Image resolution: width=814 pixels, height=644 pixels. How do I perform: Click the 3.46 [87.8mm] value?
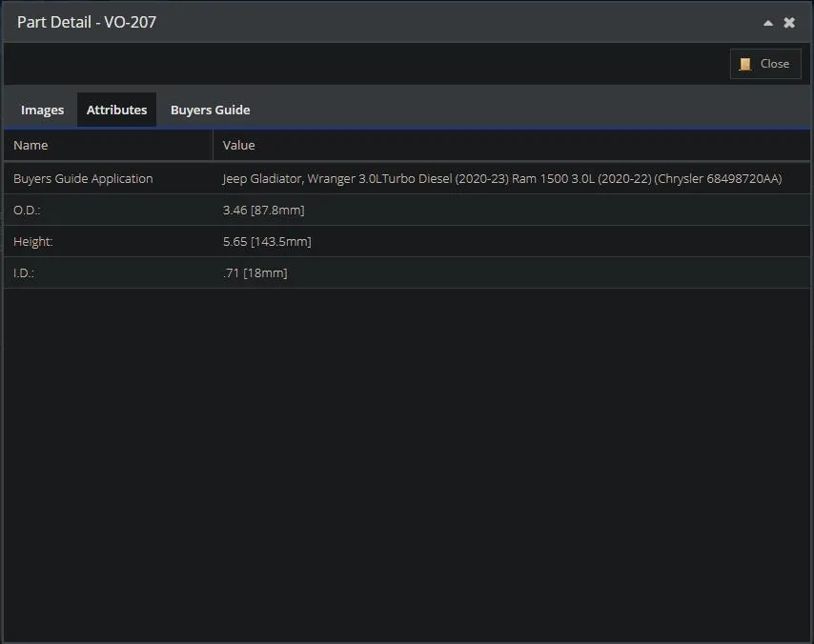[x=264, y=210]
